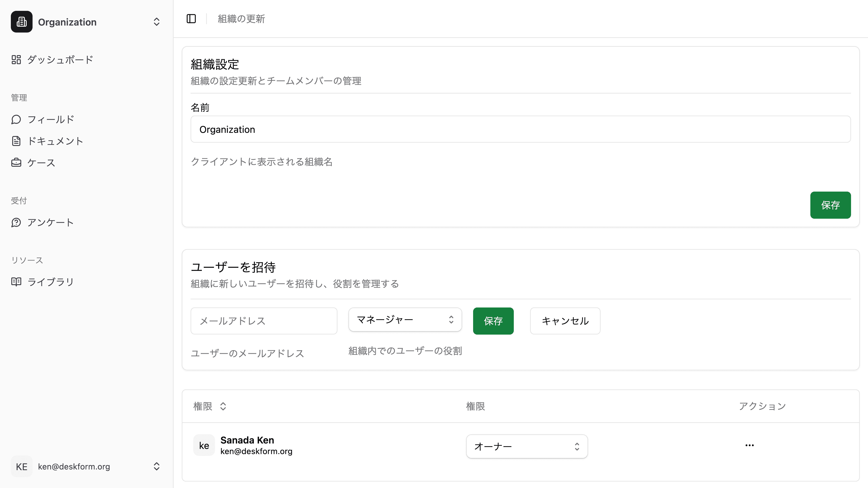Click the 保存 button to save organization settings
Image resolution: width=868 pixels, height=488 pixels.
coord(830,205)
